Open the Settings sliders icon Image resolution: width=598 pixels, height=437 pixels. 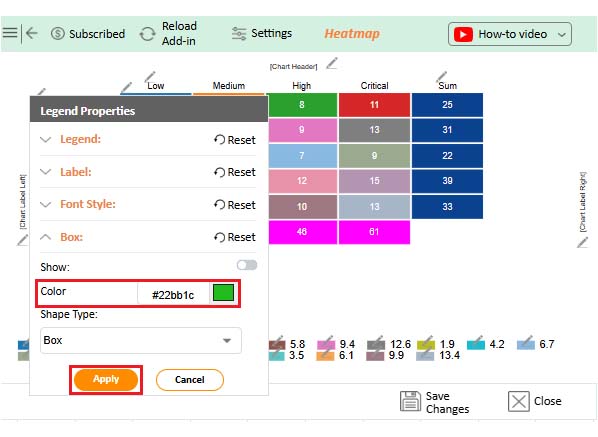tap(239, 34)
